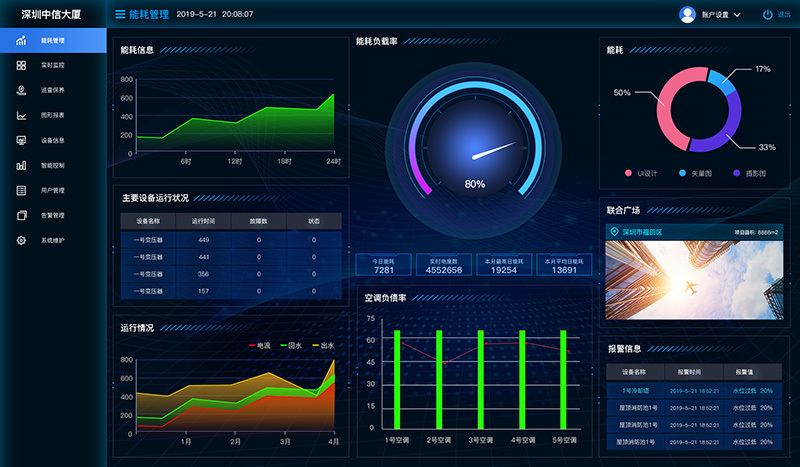800x467 pixels.
Task: Click the 今日能耗 7281 stat card
Action: [384, 265]
